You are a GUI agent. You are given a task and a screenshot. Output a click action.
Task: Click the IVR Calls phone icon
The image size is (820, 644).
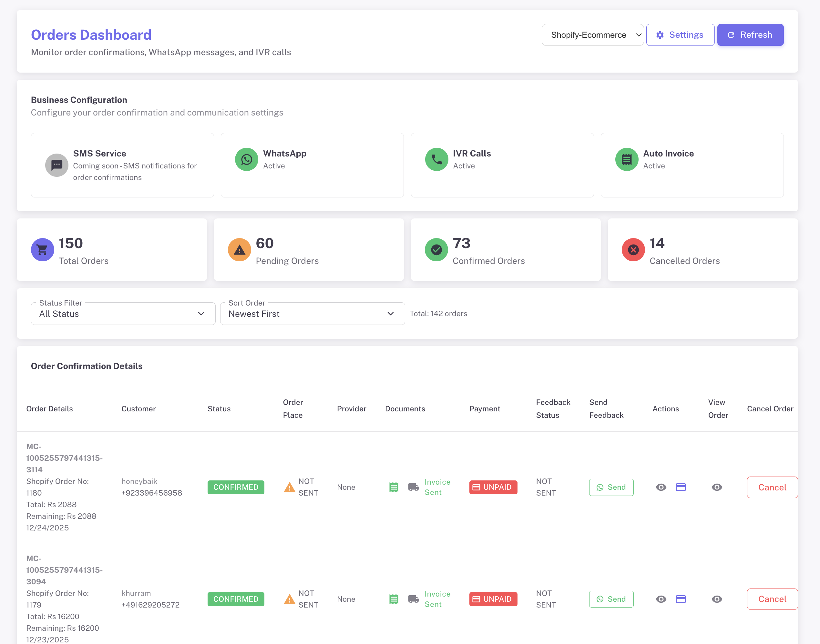point(436,159)
